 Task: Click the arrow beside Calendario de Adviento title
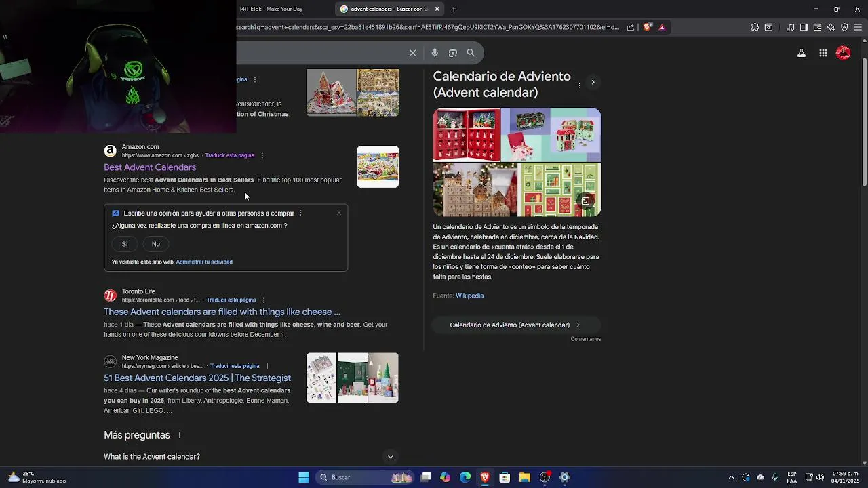pos(593,83)
